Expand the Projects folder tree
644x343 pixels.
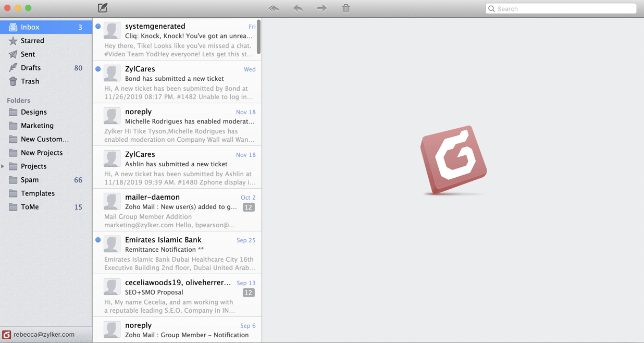click(3, 166)
